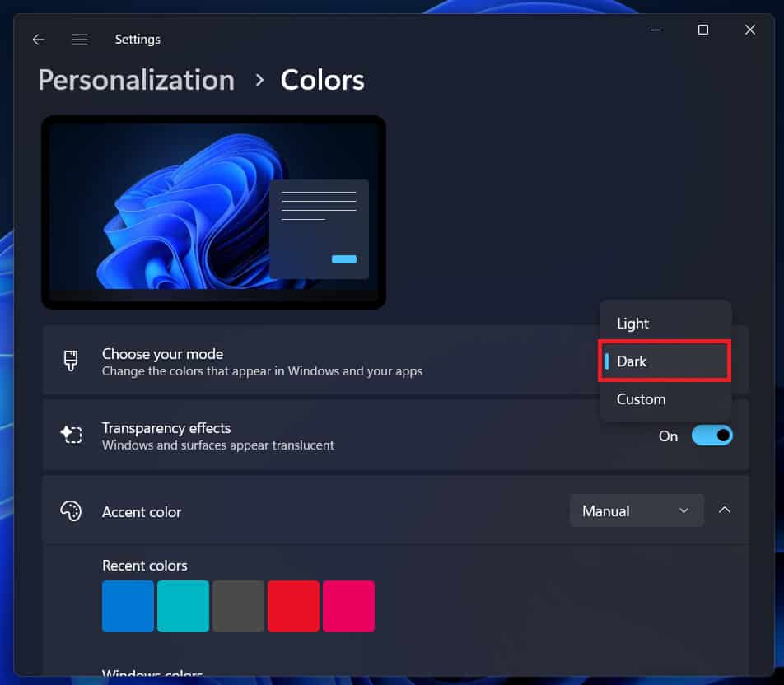Click the paintbrush icon beside Choose your mode
Viewport: 784px width, 685px height.
point(71,361)
